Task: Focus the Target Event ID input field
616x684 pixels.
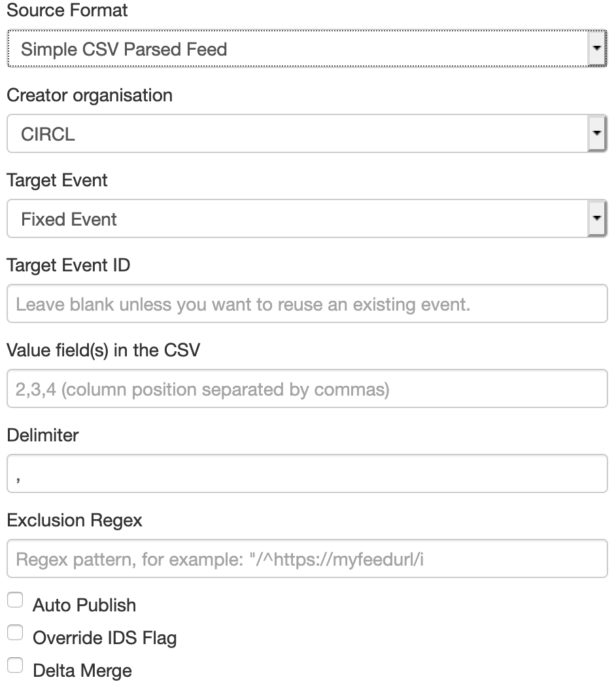Action: click(x=307, y=304)
